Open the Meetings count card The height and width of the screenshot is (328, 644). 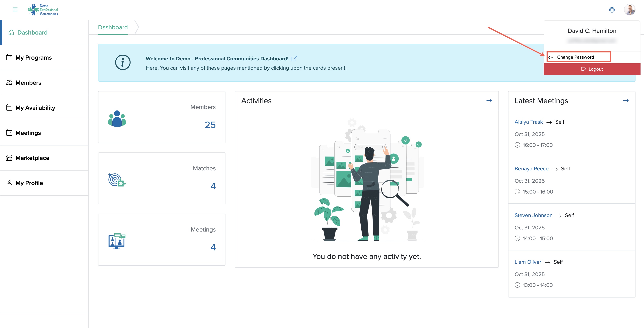(x=162, y=240)
